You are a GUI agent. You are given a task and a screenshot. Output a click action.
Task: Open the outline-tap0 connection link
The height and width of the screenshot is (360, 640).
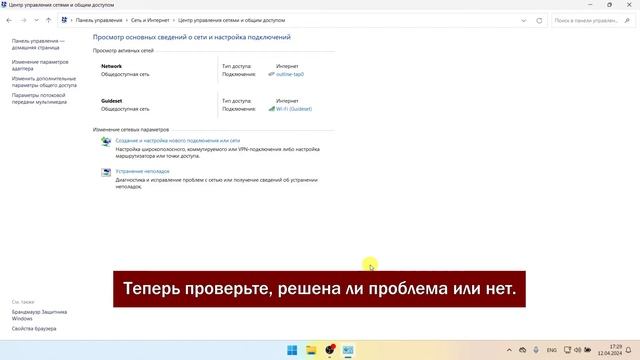(x=290, y=74)
